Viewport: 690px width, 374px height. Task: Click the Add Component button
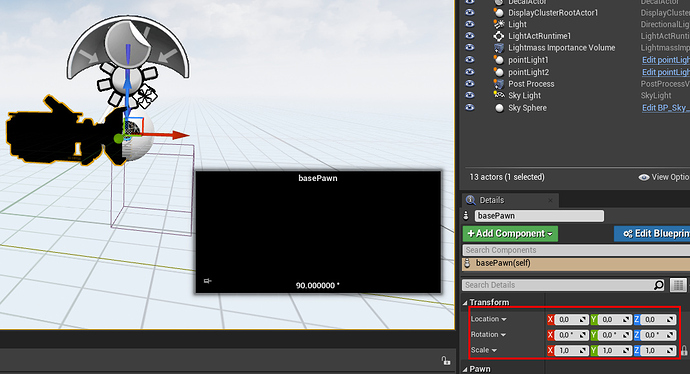click(510, 234)
